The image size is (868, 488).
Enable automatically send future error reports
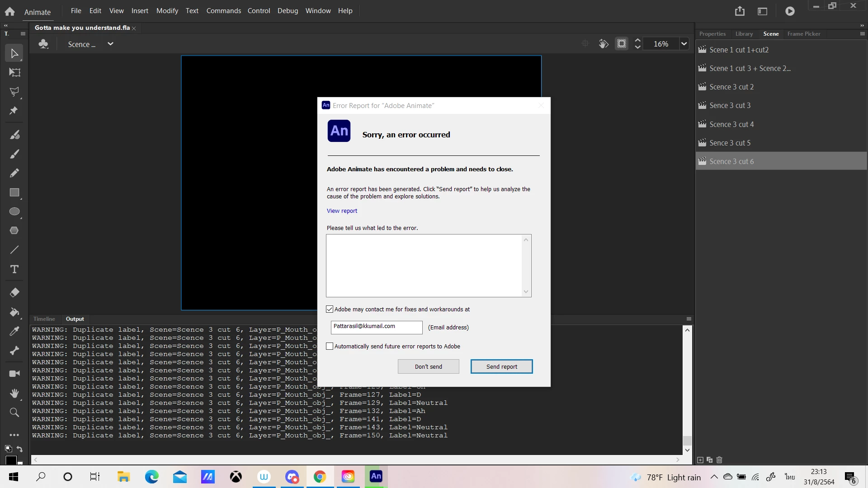[330, 347]
